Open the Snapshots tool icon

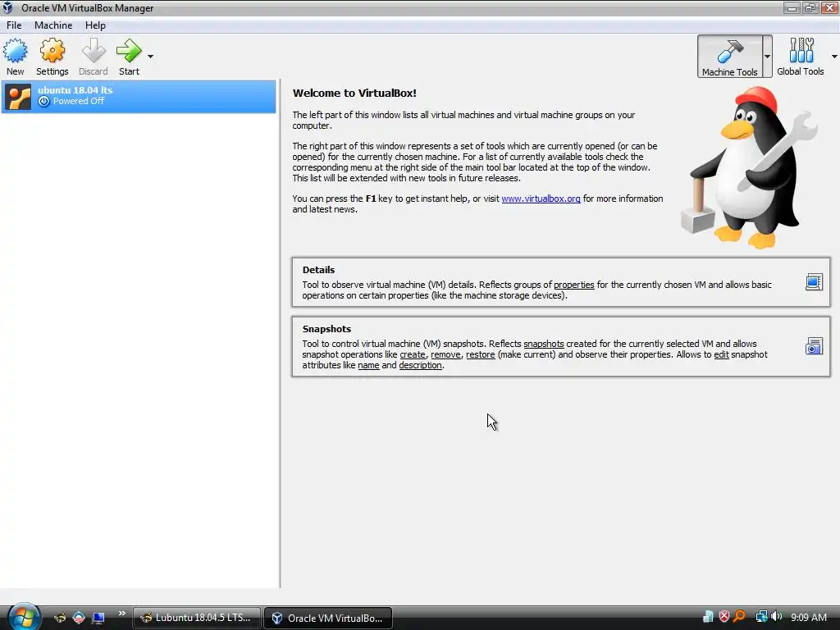coord(814,346)
